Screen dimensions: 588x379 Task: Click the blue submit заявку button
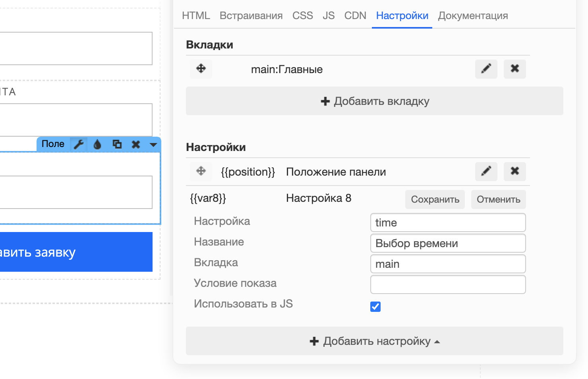point(76,252)
